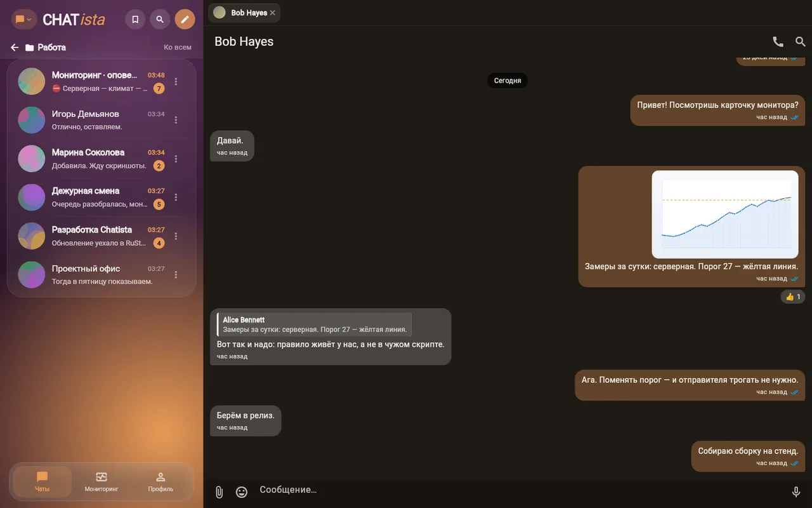This screenshot has width=812, height=508.
Task: Click the unread badge 7 on Мониторинг
Action: pyautogui.click(x=159, y=89)
